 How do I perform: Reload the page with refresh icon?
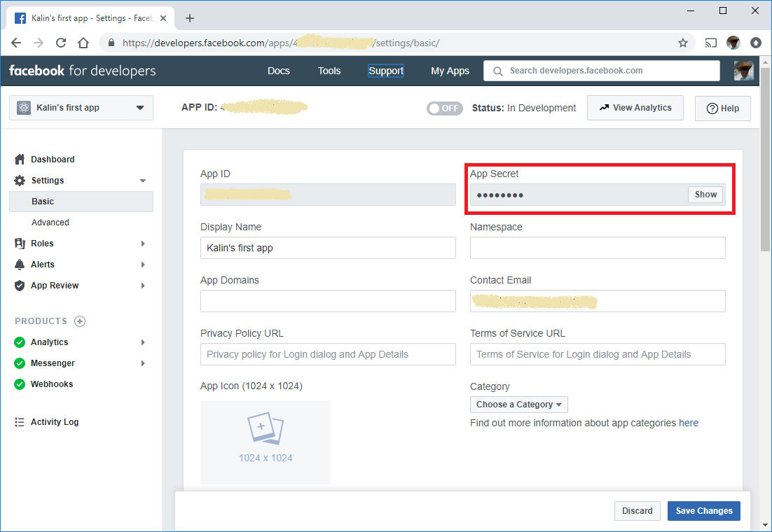(61, 43)
